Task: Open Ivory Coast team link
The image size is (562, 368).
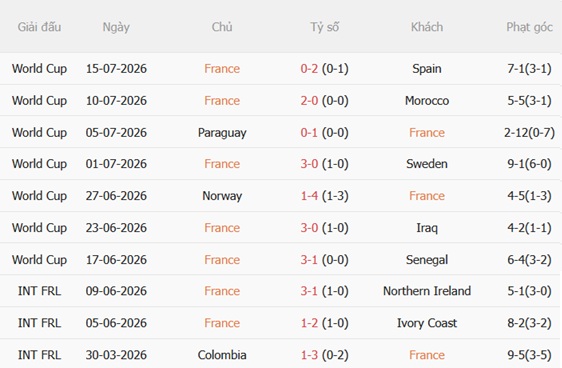Action: click(427, 323)
